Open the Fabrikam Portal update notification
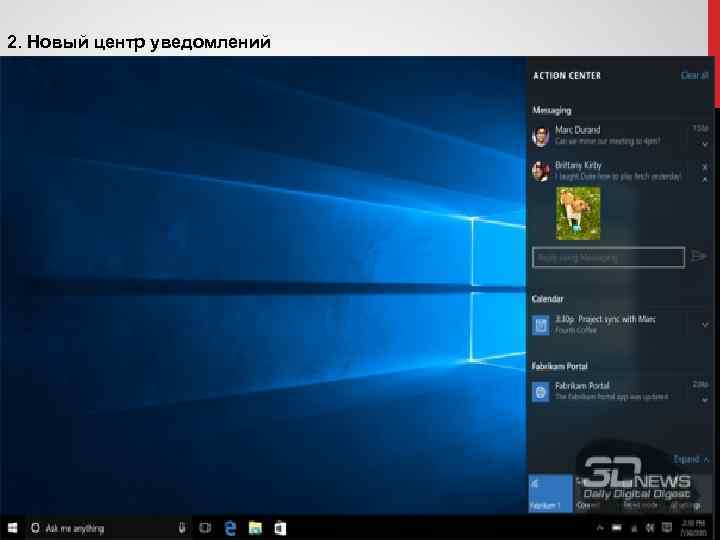The image size is (720, 540). (620, 391)
